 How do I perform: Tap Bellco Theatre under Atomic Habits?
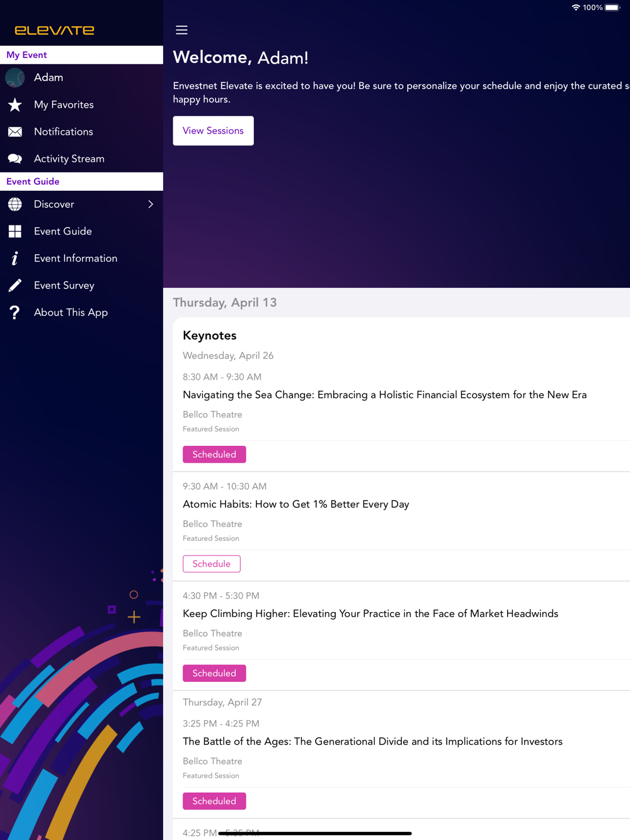tap(212, 524)
